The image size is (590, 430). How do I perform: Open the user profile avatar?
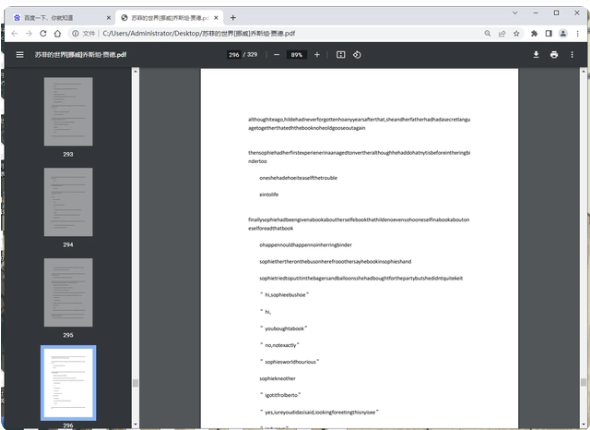point(563,33)
